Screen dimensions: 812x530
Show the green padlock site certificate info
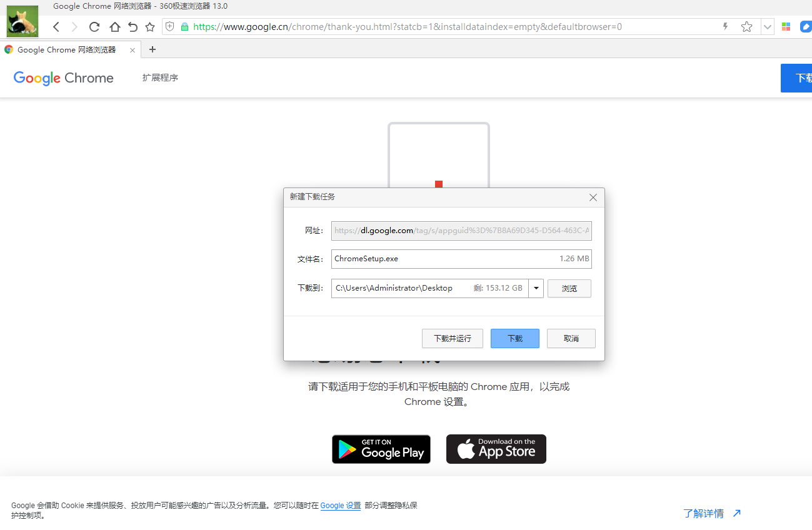point(184,27)
